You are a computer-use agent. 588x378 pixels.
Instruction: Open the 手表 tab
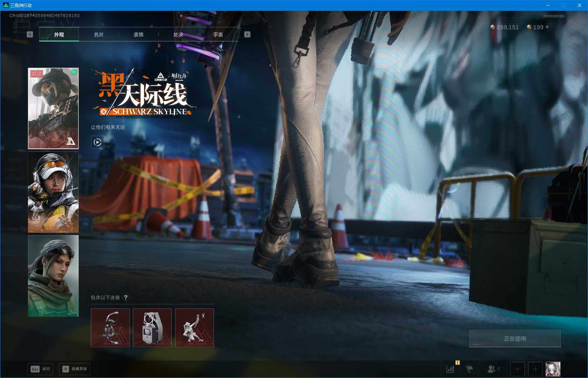click(x=218, y=34)
